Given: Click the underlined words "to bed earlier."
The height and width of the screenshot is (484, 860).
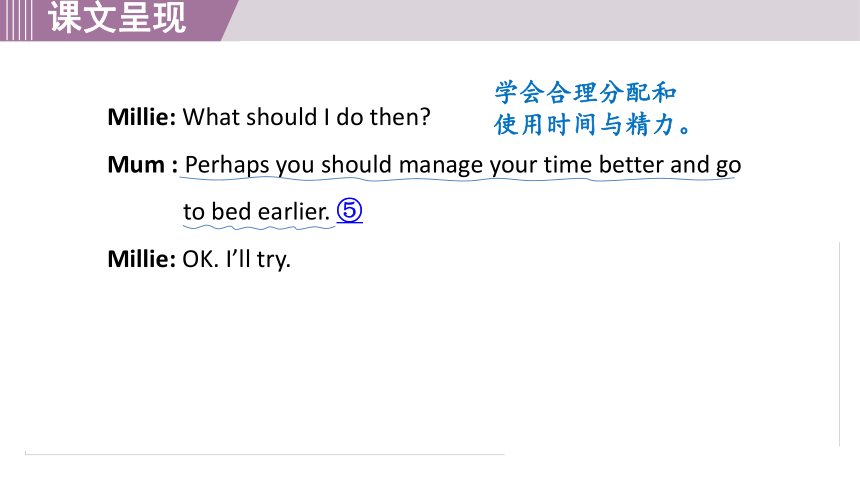Looking at the screenshot, I should coord(257,211).
